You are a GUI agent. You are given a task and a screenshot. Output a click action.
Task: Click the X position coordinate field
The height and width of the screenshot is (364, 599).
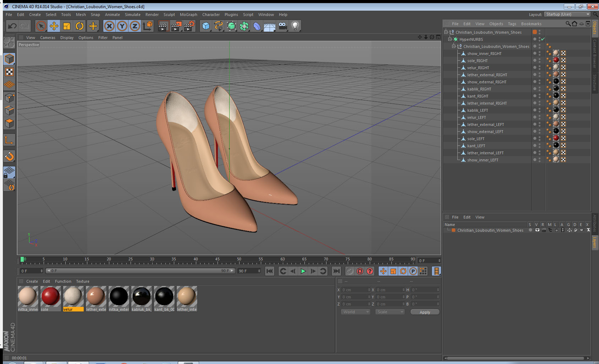click(355, 290)
